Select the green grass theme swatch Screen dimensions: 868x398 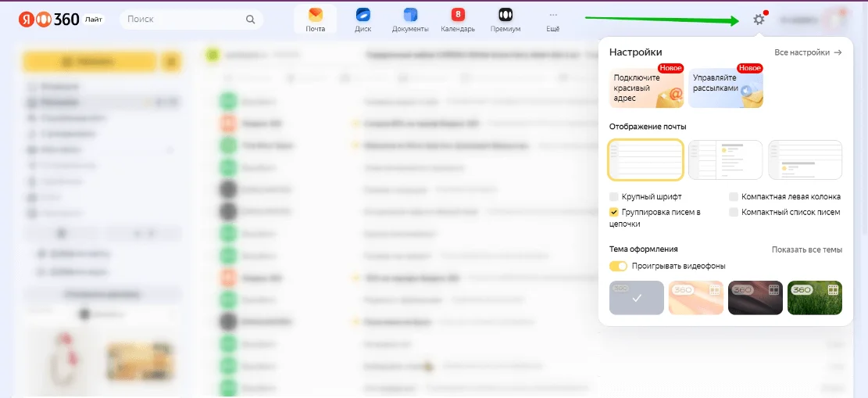pyautogui.click(x=815, y=298)
